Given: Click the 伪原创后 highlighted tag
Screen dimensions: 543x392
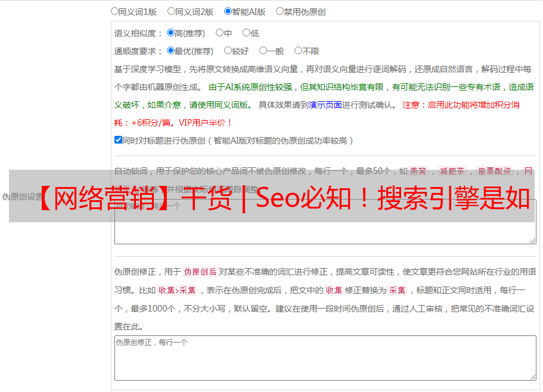Looking at the screenshot, I should 200,272.
